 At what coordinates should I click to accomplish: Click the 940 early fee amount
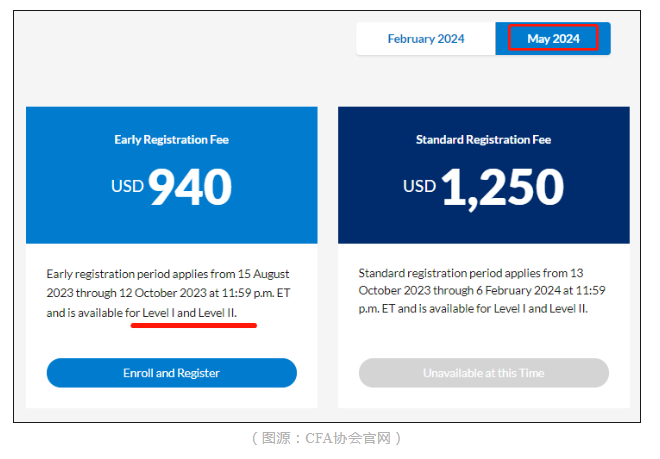coord(191,186)
